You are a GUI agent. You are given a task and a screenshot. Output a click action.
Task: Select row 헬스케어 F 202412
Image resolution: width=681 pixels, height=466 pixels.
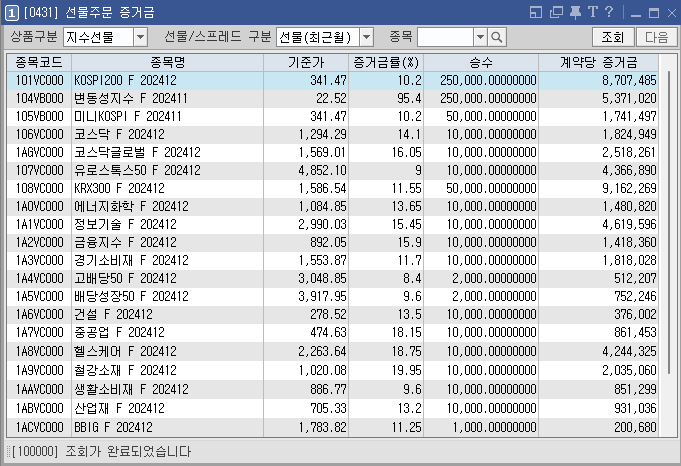tap(333, 351)
